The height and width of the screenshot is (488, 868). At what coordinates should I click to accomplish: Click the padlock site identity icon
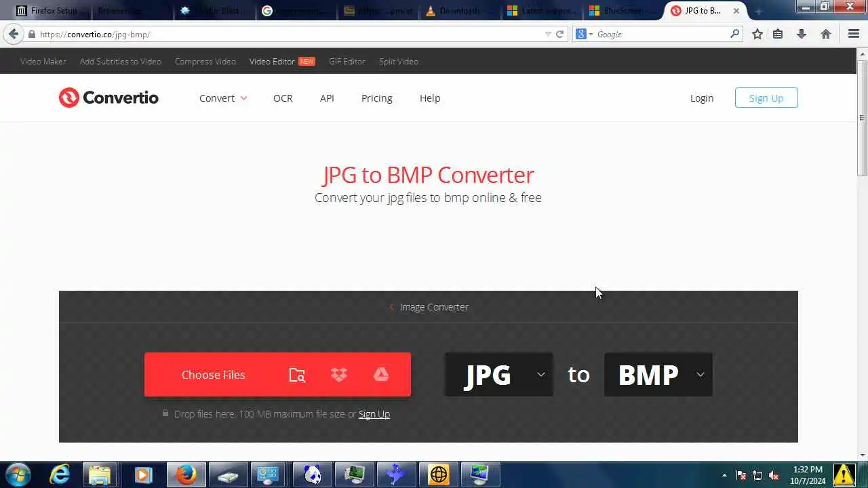click(31, 34)
